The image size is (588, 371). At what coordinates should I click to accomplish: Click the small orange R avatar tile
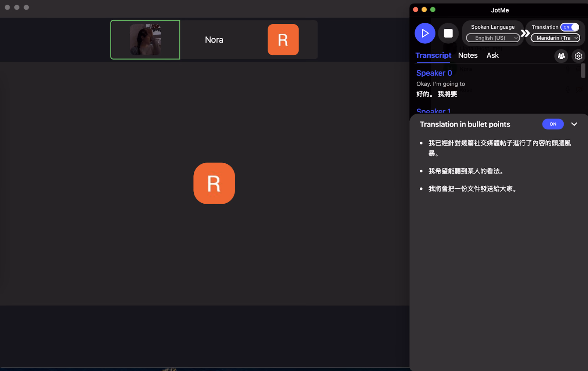pos(283,40)
